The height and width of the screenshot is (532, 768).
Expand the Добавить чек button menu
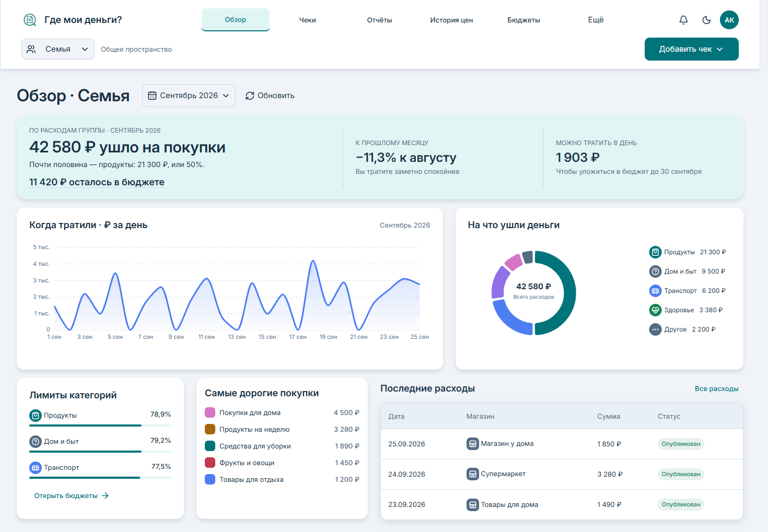(x=691, y=49)
